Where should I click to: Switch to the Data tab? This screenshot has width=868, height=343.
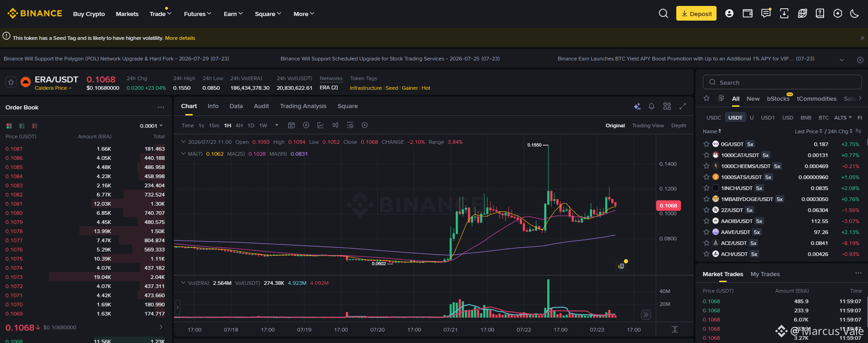[236, 106]
